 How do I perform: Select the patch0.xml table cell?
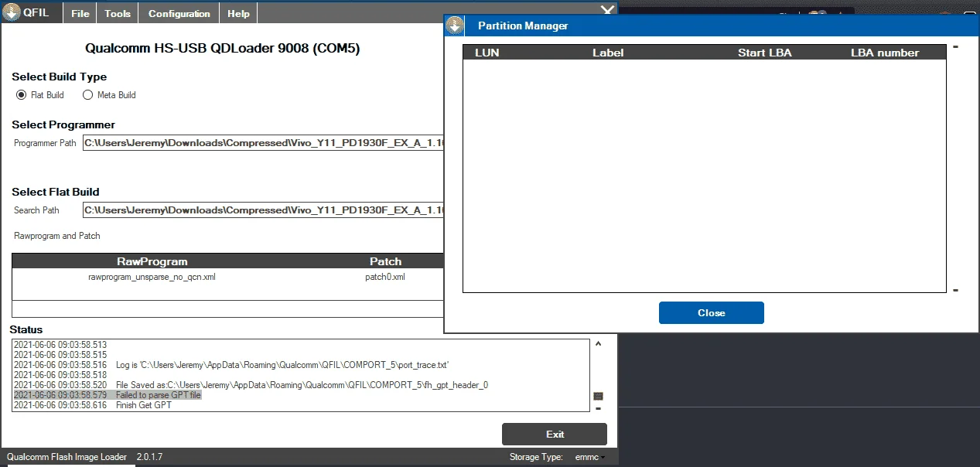(x=385, y=277)
